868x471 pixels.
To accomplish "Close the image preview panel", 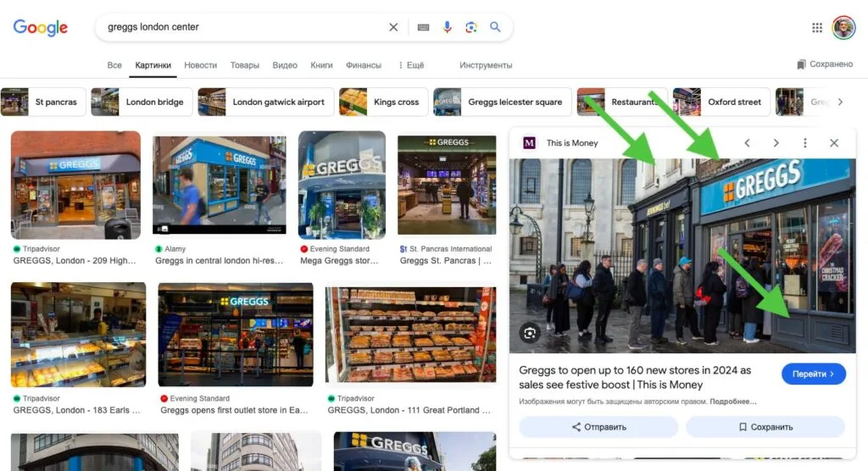I will (834, 143).
